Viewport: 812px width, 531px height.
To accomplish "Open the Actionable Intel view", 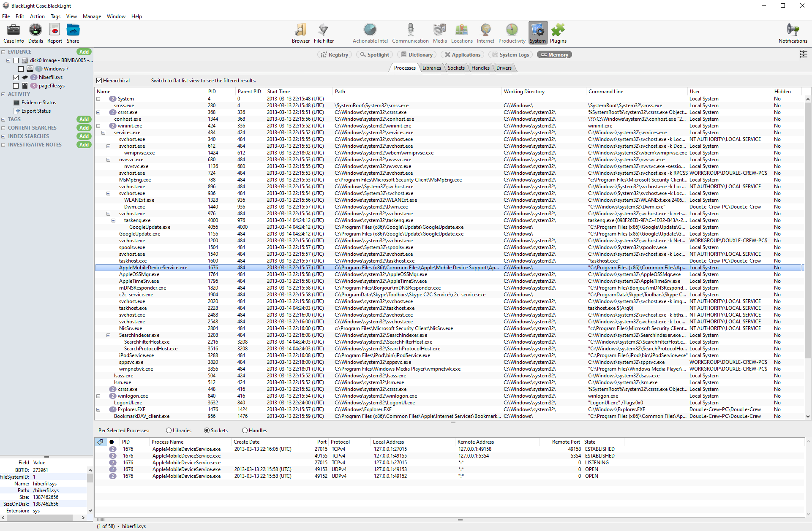I will [370, 33].
